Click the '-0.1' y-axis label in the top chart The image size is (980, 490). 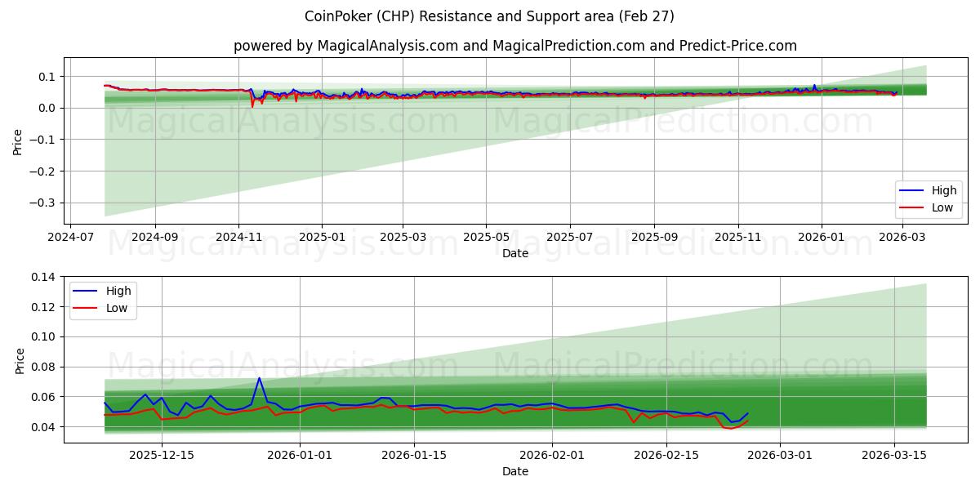[44, 140]
